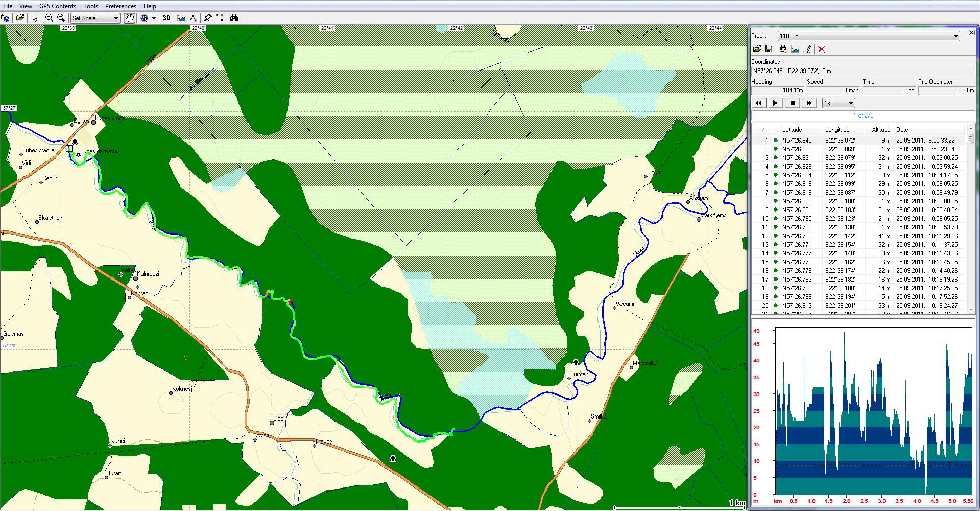Open the Preferences menu
This screenshot has width=980, height=511.
[x=121, y=6]
